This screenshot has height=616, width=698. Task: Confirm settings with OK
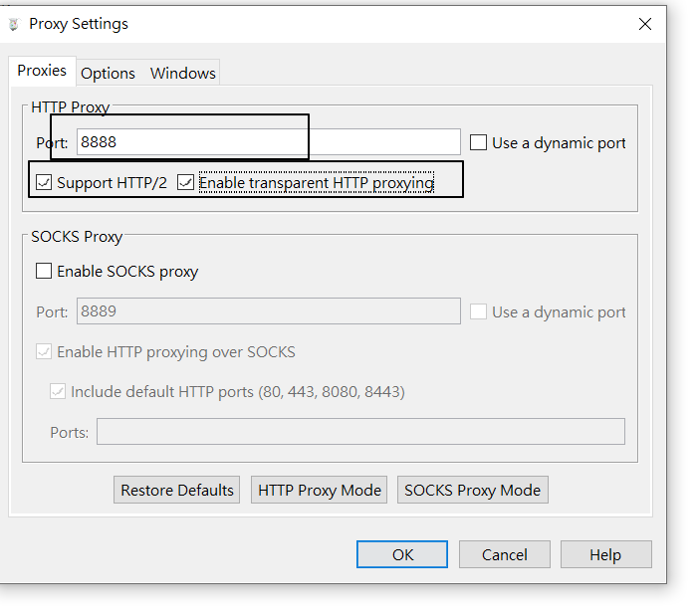click(x=402, y=554)
